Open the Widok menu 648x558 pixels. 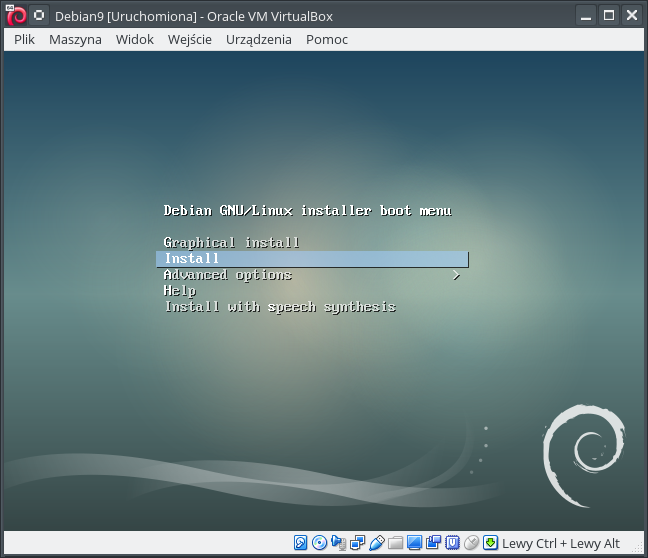click(135, 39)
